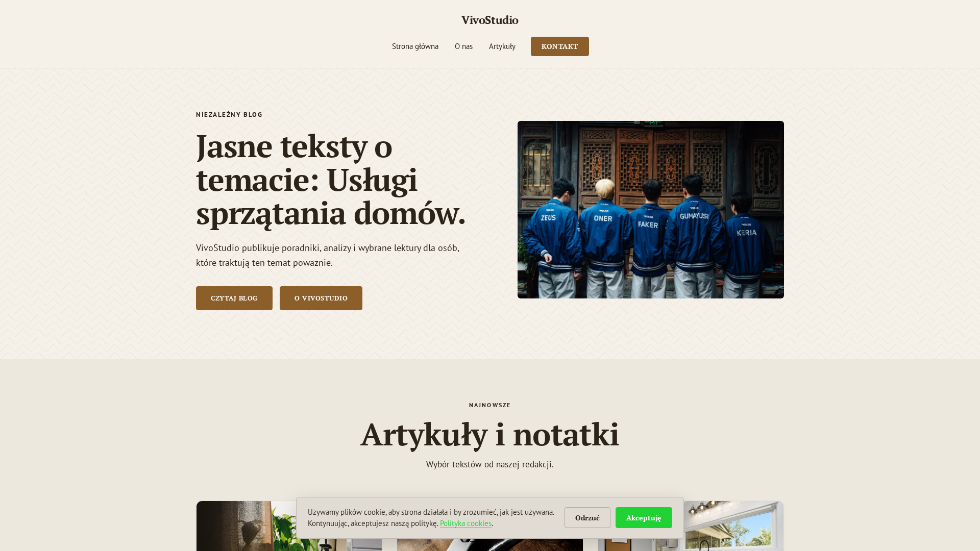Open the Artykuły navigation link
This screenshot has height=551, width=980.
502,46
